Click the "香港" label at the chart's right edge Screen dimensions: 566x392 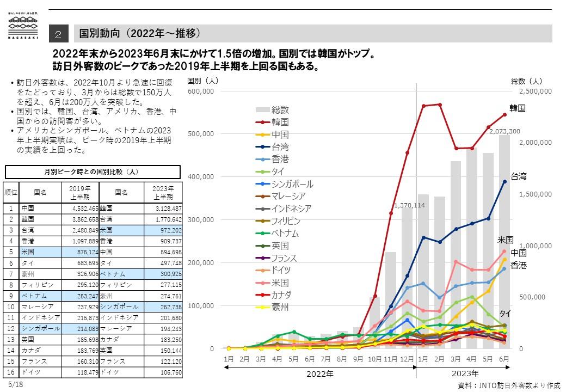[519, 266]
